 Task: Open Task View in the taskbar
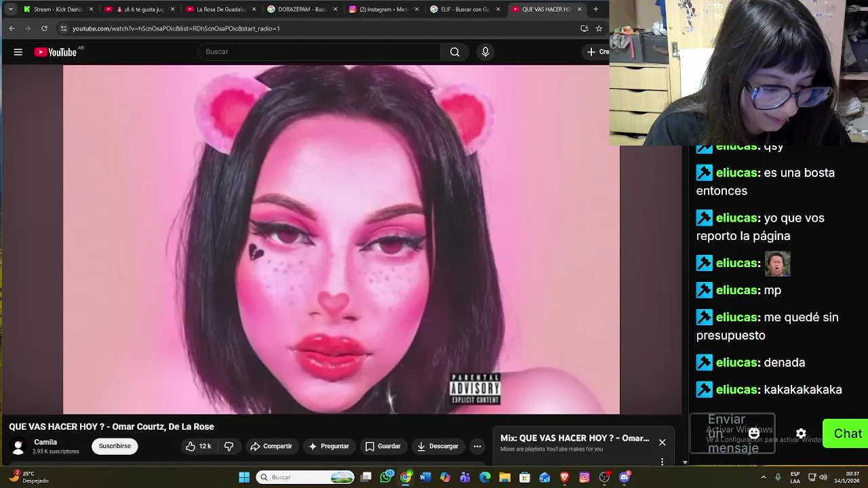click(366, 477)
